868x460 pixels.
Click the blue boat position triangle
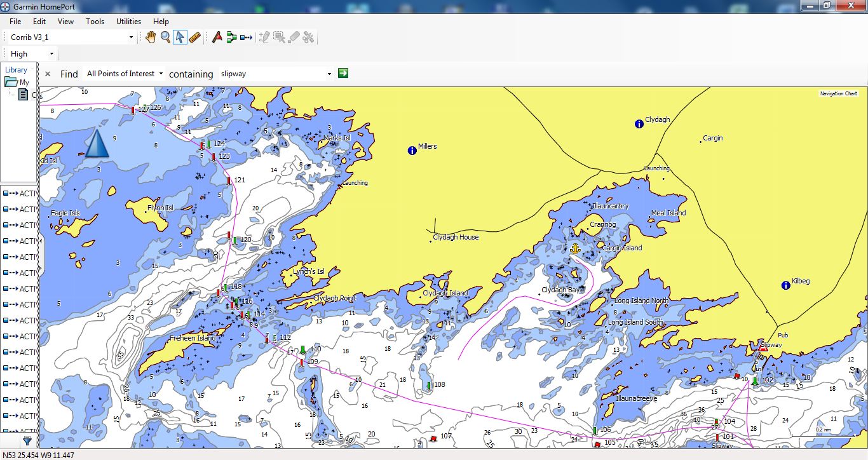pos(97,142)
